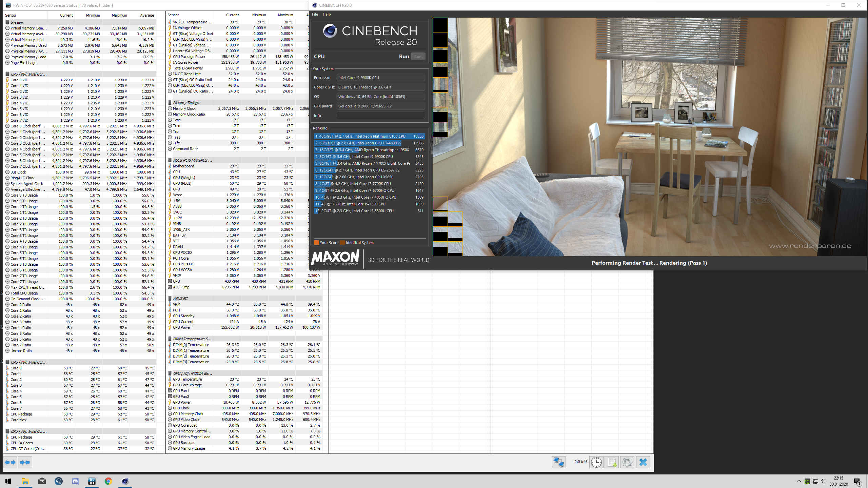The image size is (868, 488).
Task: Start logging with the log file icon
Action: (612, 462)
